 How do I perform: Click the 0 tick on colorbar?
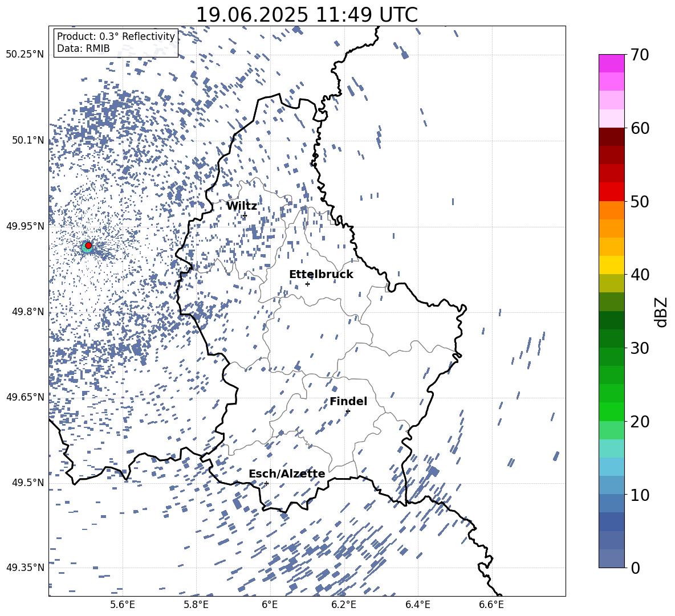coord(635,568)
